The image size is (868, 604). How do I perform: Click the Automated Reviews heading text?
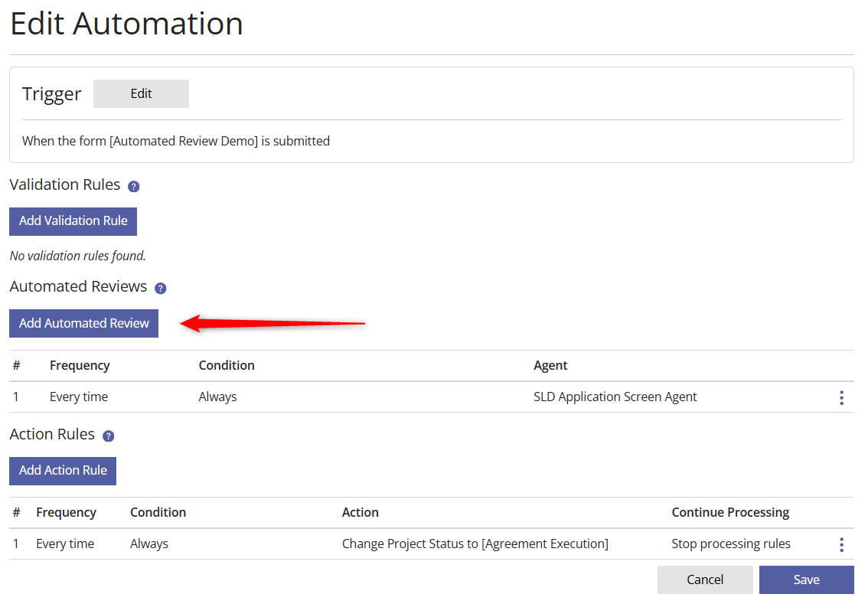(78, 286)
